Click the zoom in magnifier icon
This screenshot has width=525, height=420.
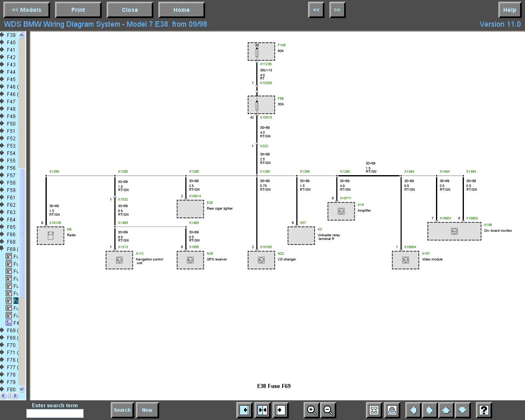[x=311, y=410]
